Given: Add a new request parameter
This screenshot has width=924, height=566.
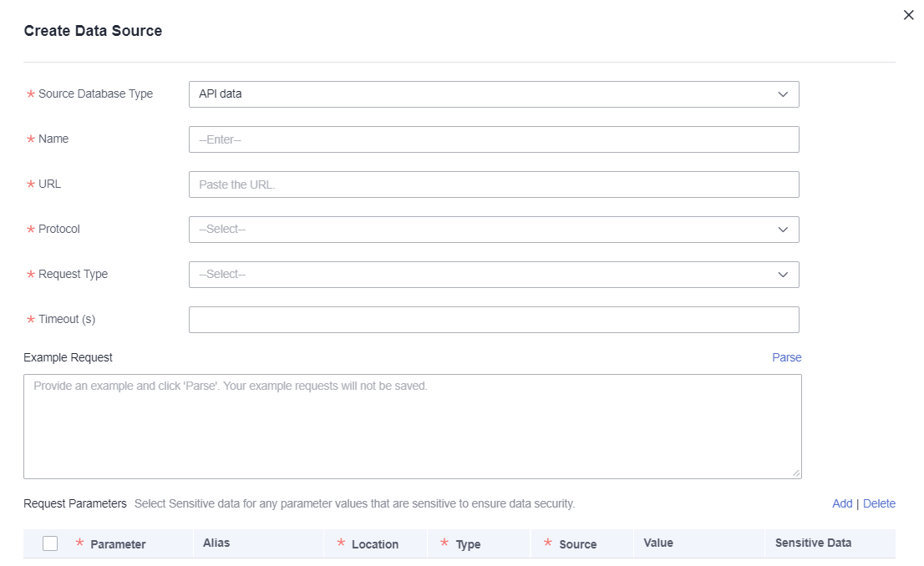Looking at the screenshot, I should 842,503.
